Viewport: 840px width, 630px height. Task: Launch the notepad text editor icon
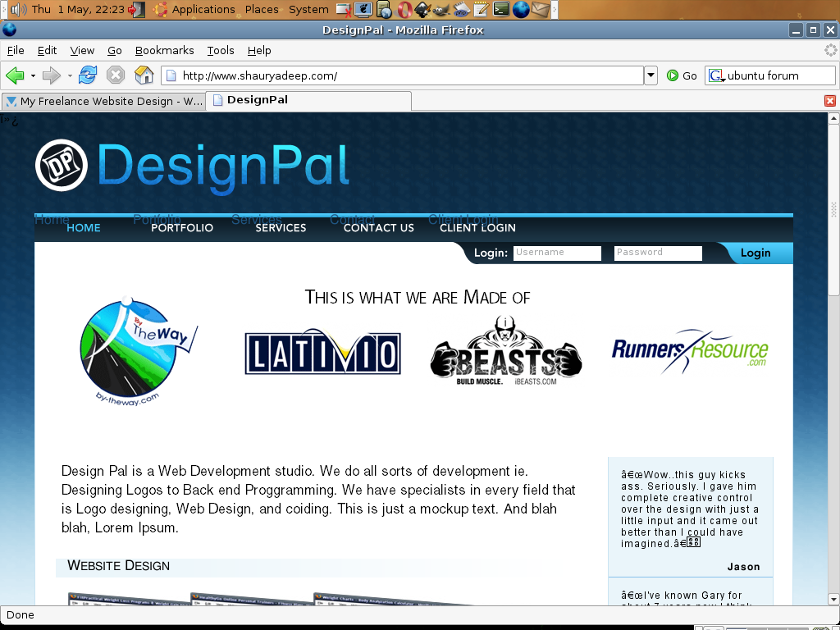(x=481, y=10)
